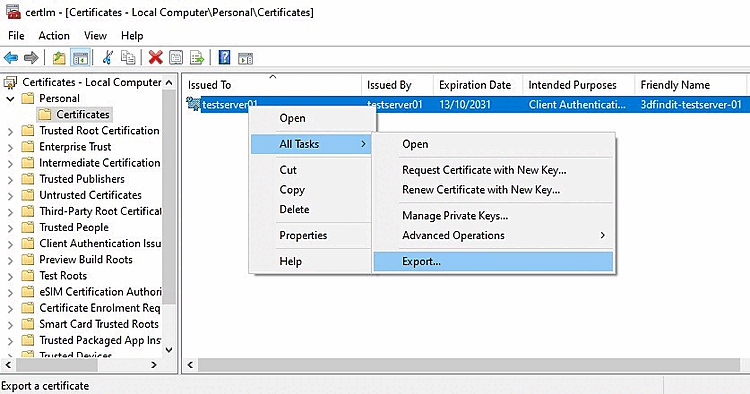Click the tree pane scroll down arrow
Screen dimensions: 750x394
tap(169, 350)
